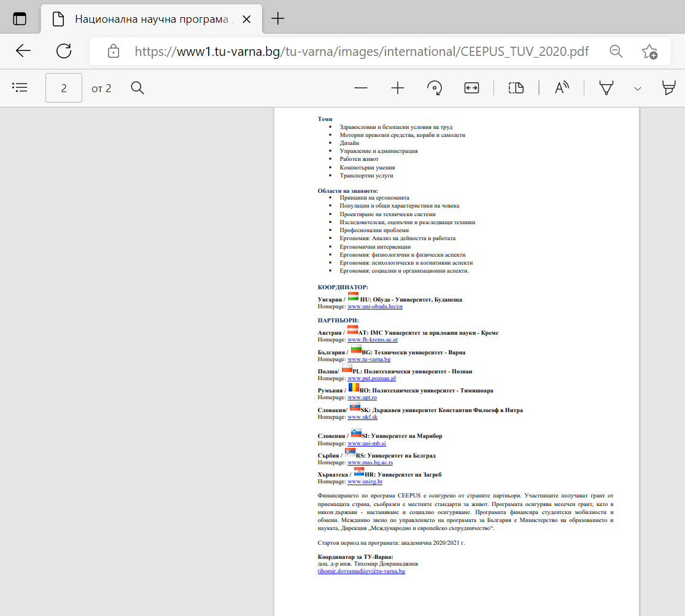Zoom out using the minus button
This screenshot has height=616, width=685.
(x=361, y=88)
